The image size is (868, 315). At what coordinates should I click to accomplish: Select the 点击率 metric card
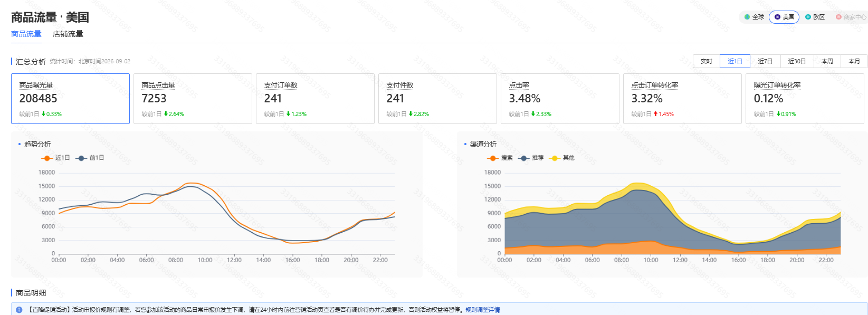[x=560, y=99]
